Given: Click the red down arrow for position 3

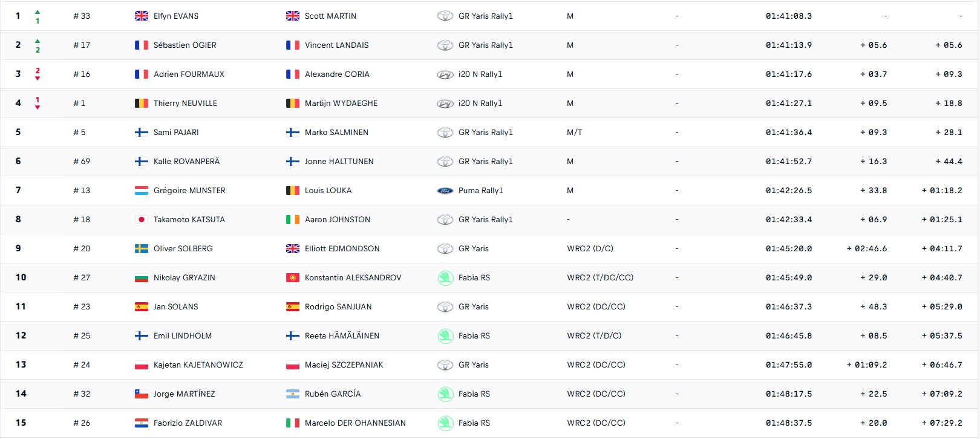Looking at the screenshot, I should click(38, 79).
